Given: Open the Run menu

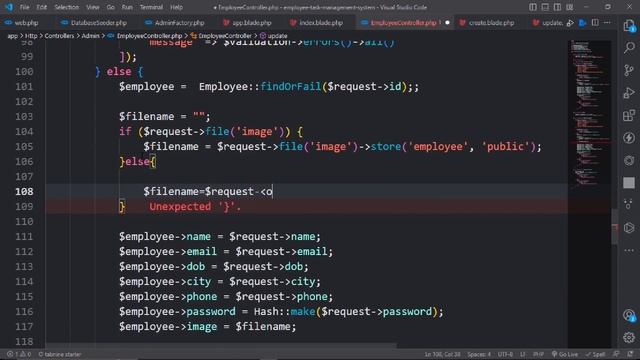Looking at the screenshot, I should [127, 7].
